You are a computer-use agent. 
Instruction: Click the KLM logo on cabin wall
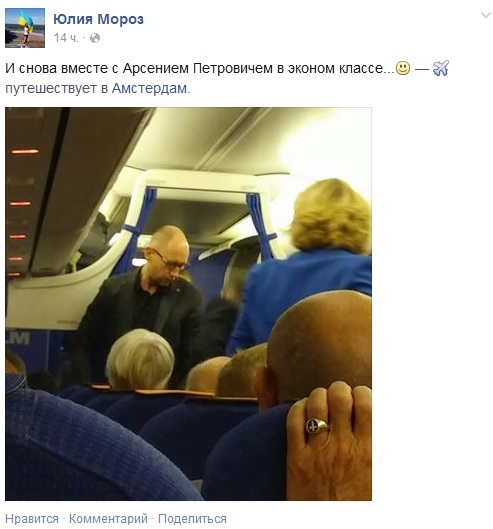pyautogui.click(x=18, y=338)
